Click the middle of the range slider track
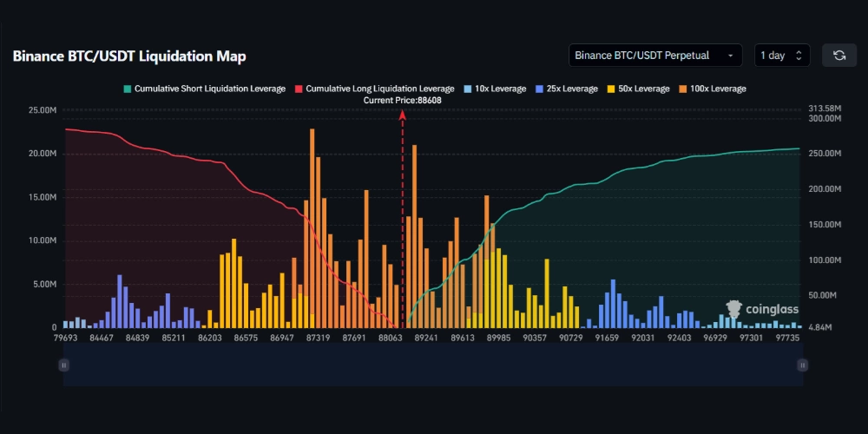The width and height of the screenshot is (868, 434). pos(432,365)
